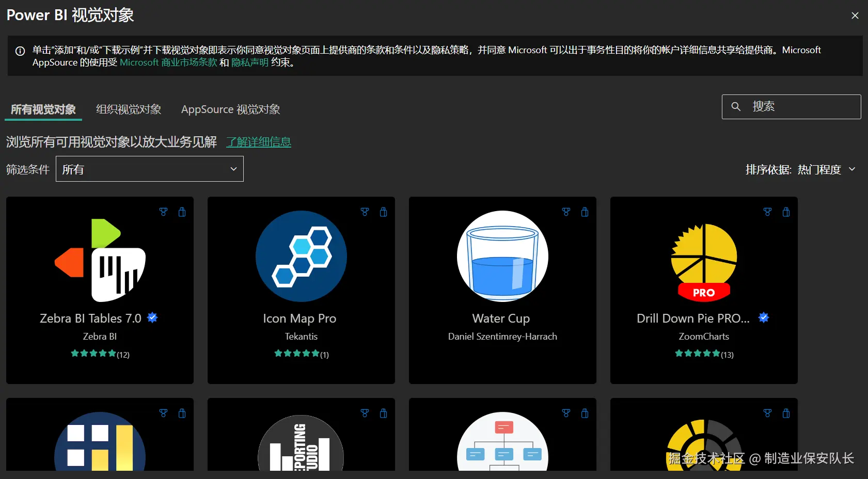Switch to the 所有视觉对象 tab
The width and height of the screenshot is (868, 479).
[43, 109]
